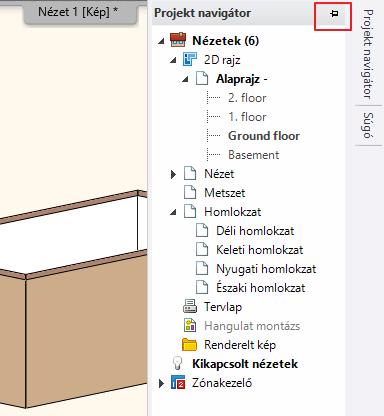Image resolution: width=384 pixels, height=416 pixels.
Task: Open the Renderelt kép entry
Action: tap(240, 345)
